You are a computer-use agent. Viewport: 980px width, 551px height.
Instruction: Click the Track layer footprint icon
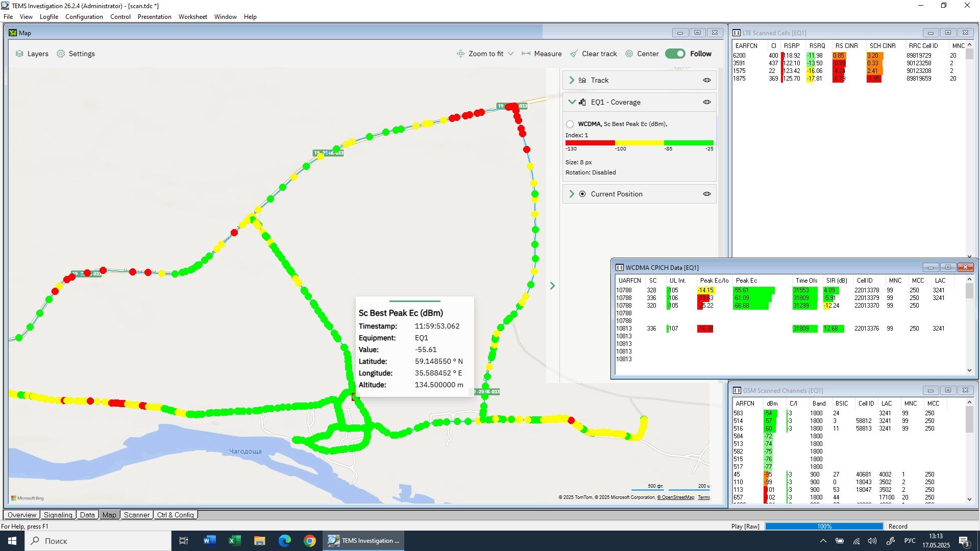(x=582, y=80)
